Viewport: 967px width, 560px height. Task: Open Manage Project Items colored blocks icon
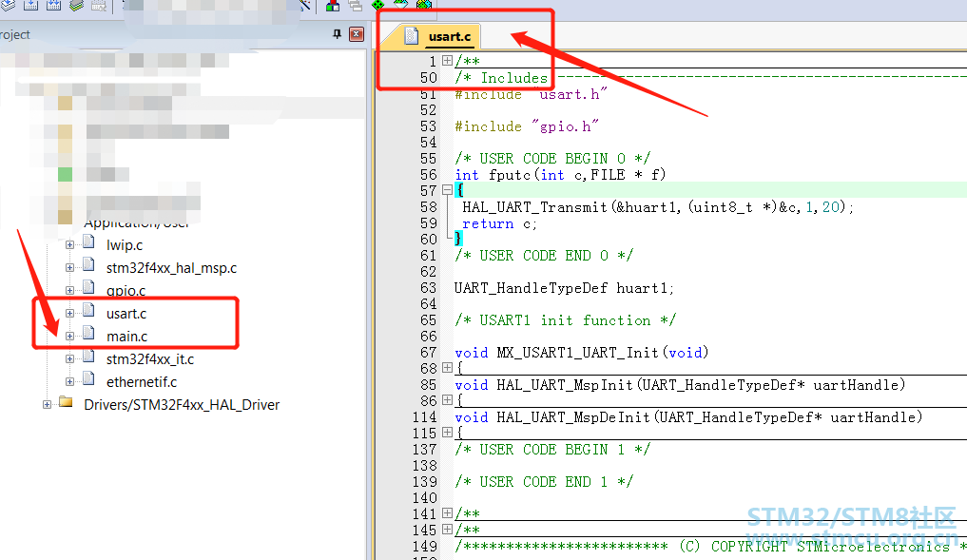point(333,6)
